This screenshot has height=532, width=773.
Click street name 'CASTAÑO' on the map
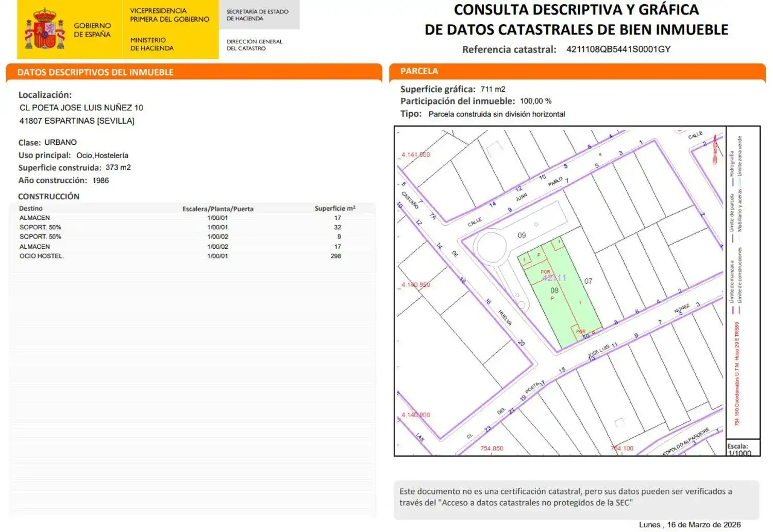[x=410, y=200]
